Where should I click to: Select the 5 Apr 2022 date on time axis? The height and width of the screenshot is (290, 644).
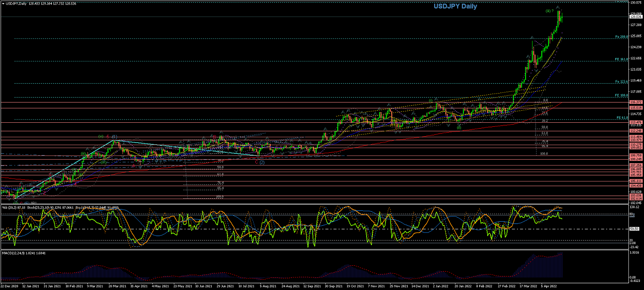549,286
